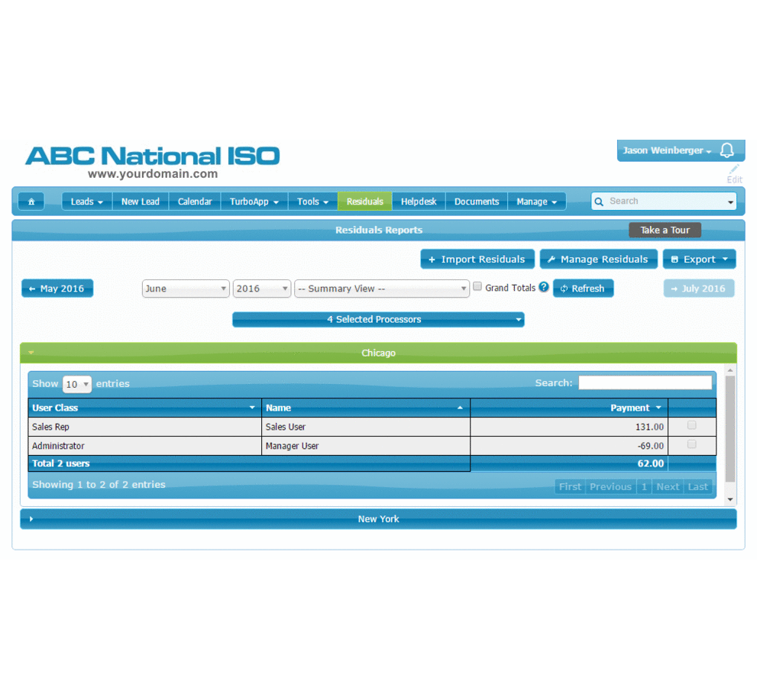Open the June month dropdown
This screenshot has width=757, height=700.
pyautogui.click(x=186, y=289)
